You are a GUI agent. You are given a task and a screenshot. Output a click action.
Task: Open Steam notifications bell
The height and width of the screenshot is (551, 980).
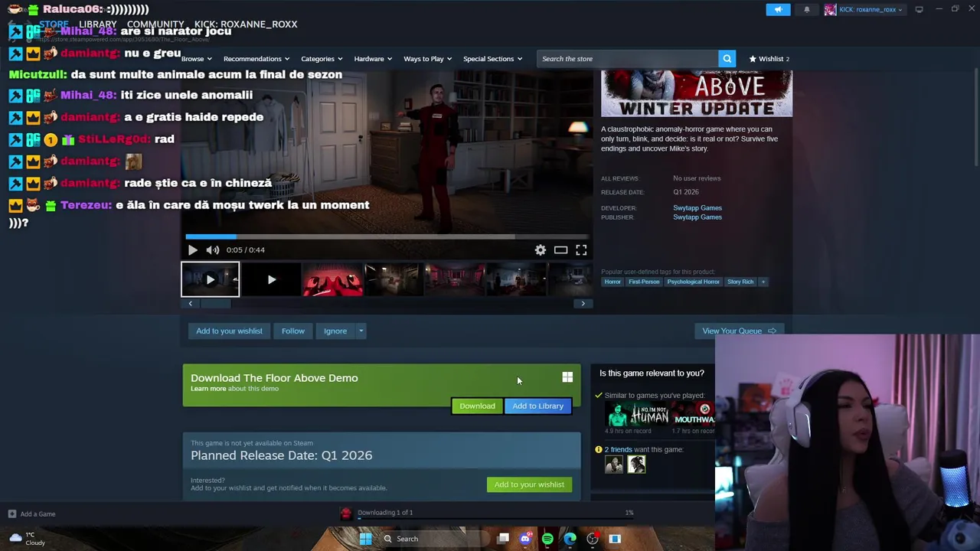pos(806,9)
